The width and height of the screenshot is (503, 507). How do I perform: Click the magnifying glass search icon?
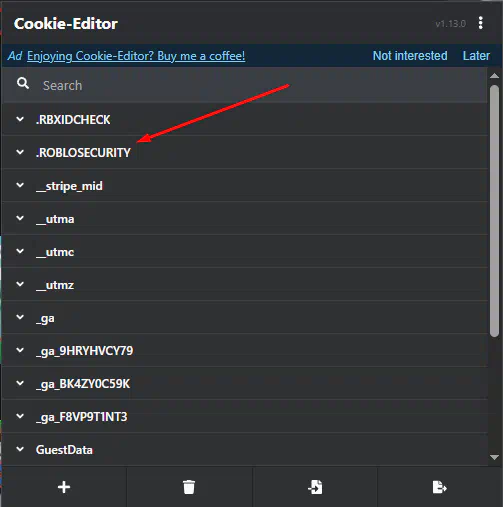[23, 83]
